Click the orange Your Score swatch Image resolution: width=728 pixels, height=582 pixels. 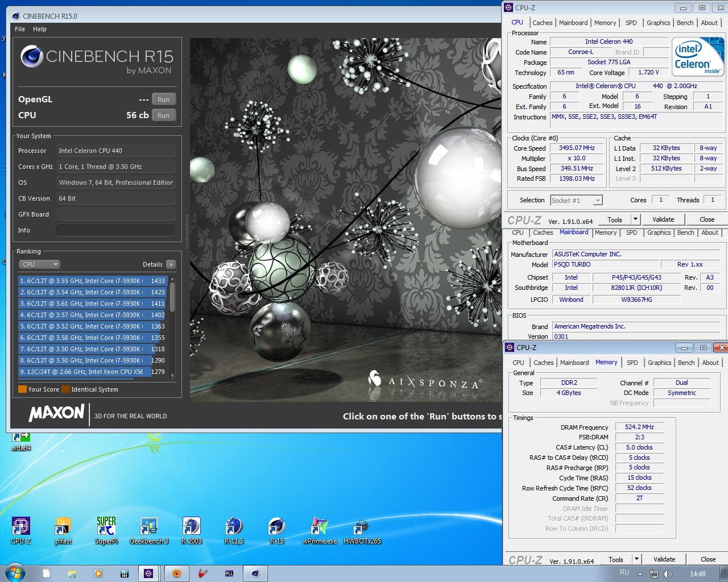(23, 389)
